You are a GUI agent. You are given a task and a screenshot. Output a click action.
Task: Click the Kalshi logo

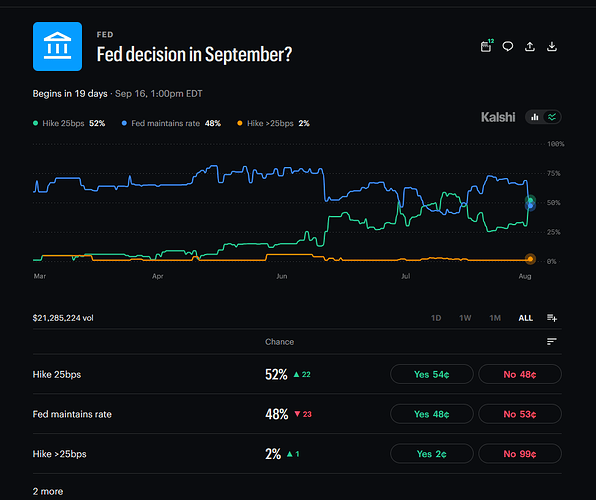pyautogui.click(x=498, y=117)
